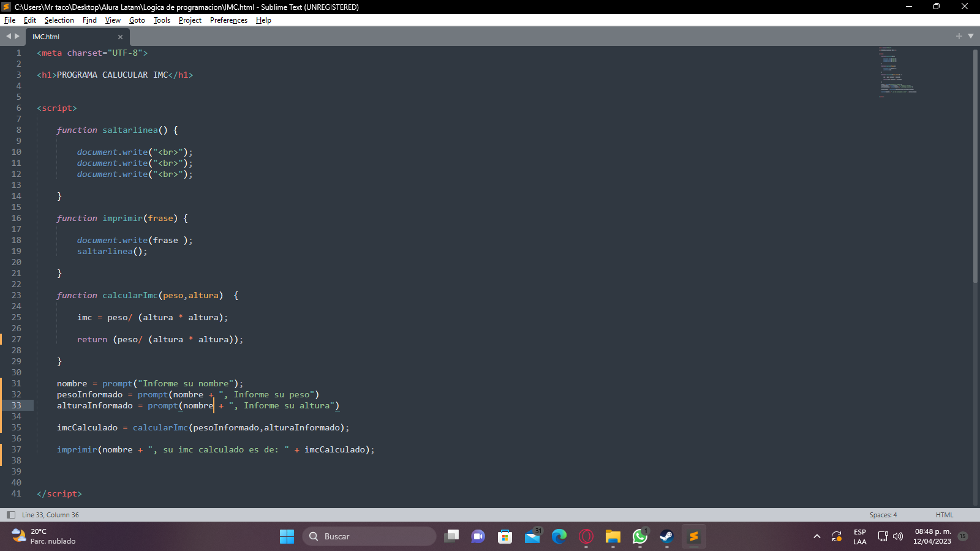The height and width of the screenshot is (551, 980).
Task: Open the View menu
Action: pos(113,20)
